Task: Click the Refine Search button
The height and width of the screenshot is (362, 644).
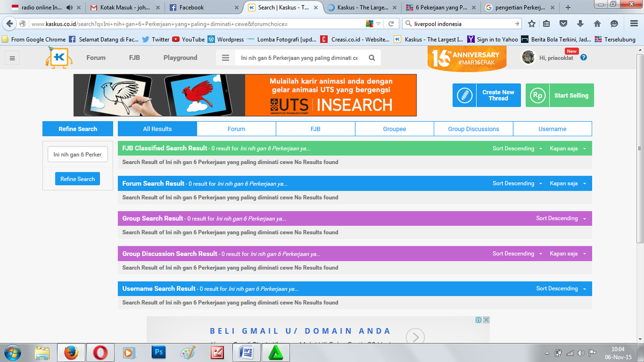Action: 77,179
